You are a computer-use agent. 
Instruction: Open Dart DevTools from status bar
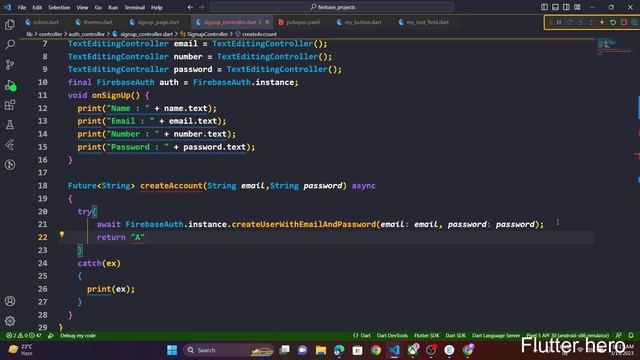(x=392, y=336)
